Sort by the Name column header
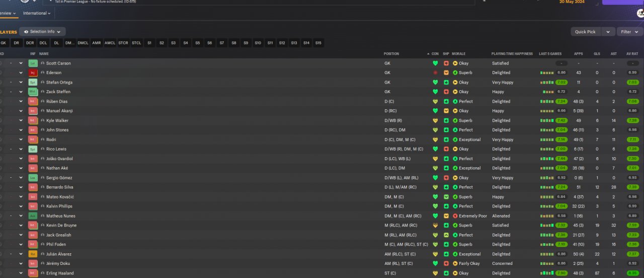The width and height of the screenshot is (644, 278). pos(44,54)
